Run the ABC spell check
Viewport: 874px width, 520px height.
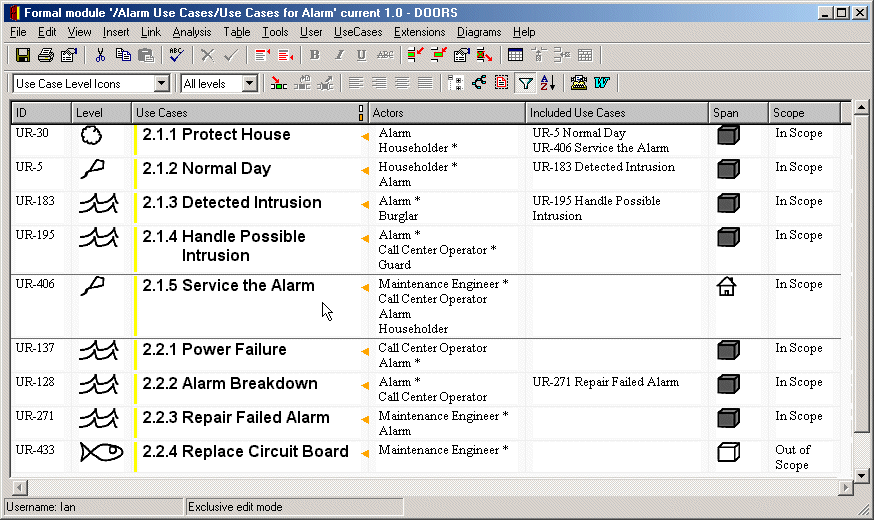pyautogui.click(x=177, y=55)
